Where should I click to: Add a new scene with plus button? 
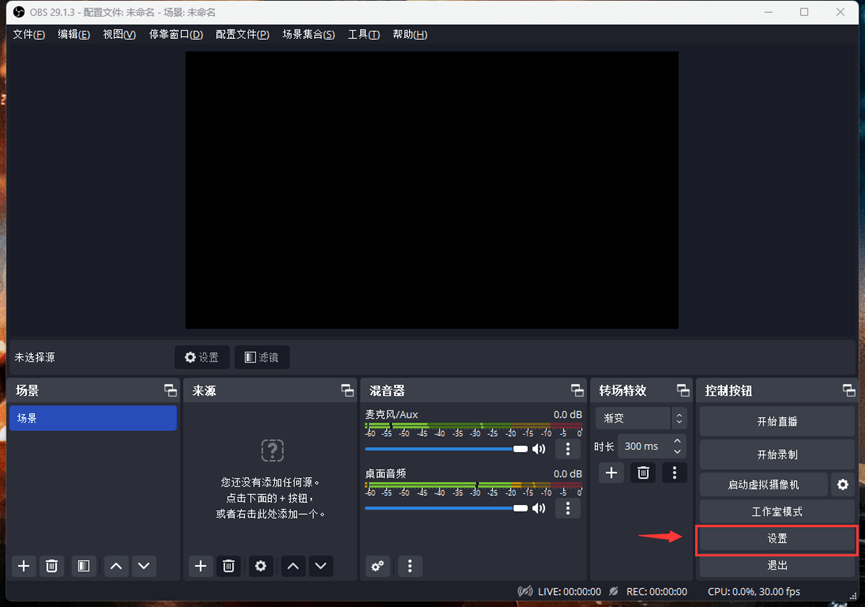[x=24, y=566]
